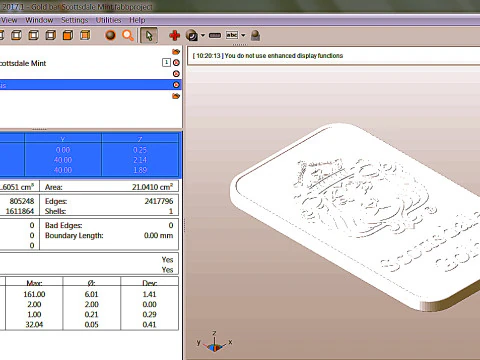Screen dimensions: 480x360
Task: Select the Scottsdale Mint tree entry
Action: click(23, 63)
